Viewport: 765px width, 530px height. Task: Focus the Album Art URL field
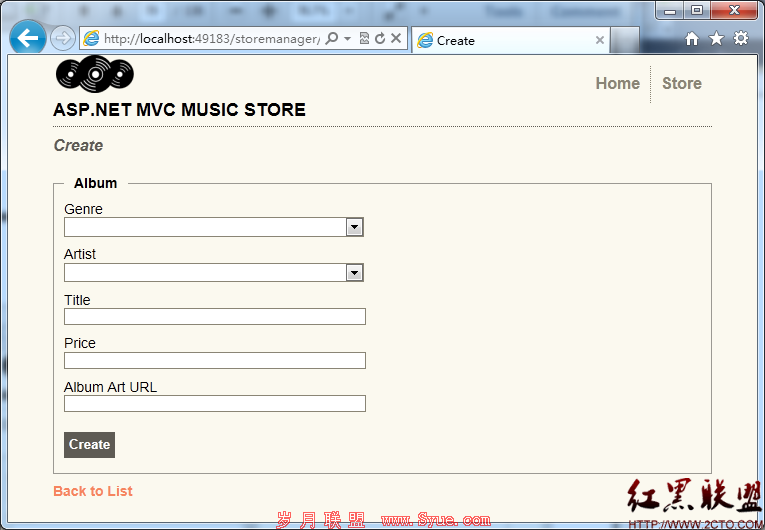click(x=215, y=404)
